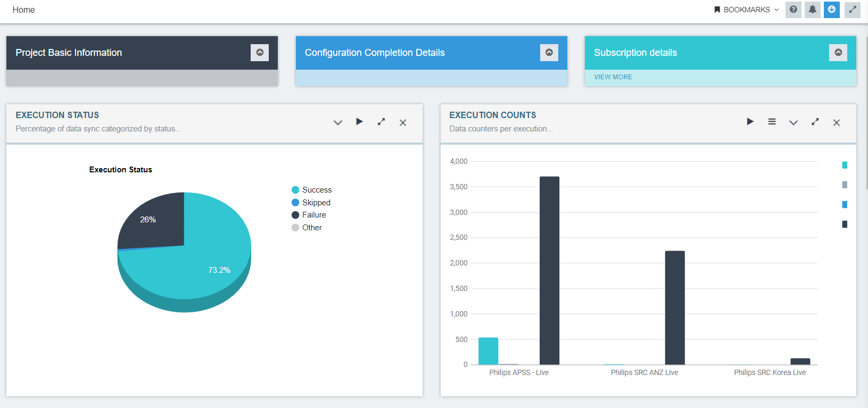Collapse Project Basic Information panel

[260, 53]
